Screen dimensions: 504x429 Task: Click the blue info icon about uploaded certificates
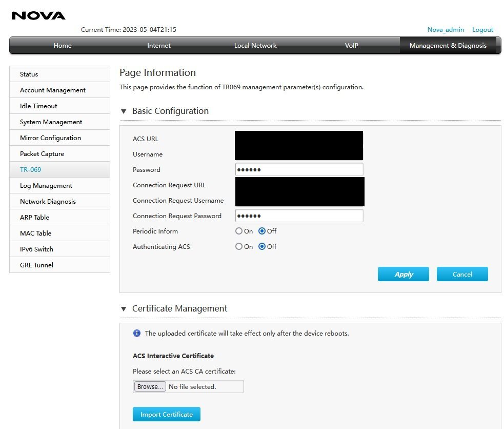pyautogui.click(x=136, y=333)
